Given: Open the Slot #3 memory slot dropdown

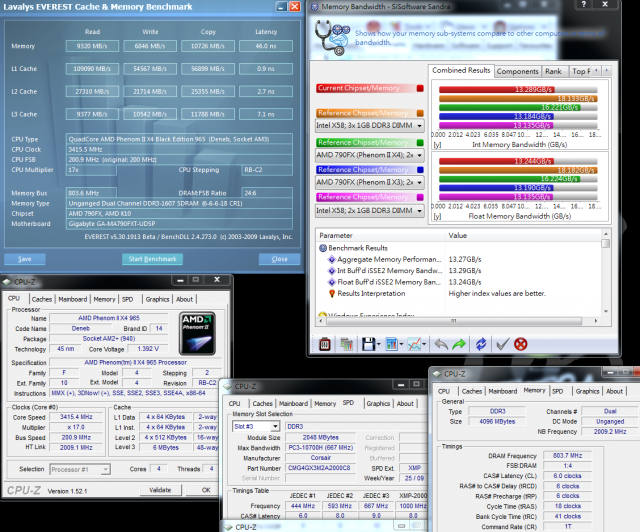Looking at the screenshot, I should 276,426.
